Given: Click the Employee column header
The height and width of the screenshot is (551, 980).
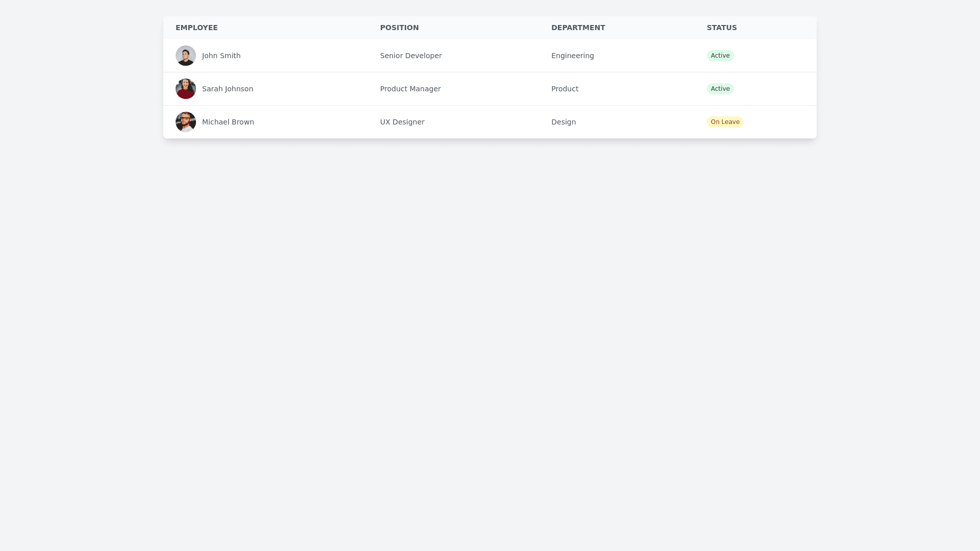Looking at the screenshot, I should point(197,28).
